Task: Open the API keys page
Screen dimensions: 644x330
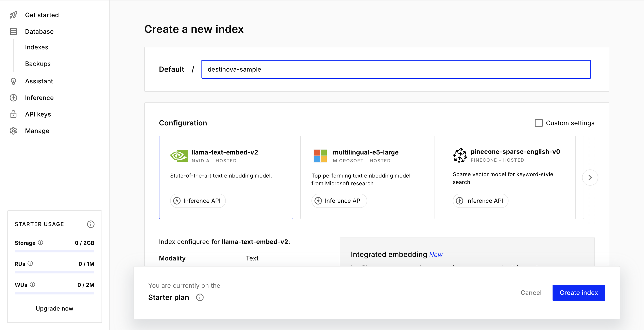Action: coord(38,114)
